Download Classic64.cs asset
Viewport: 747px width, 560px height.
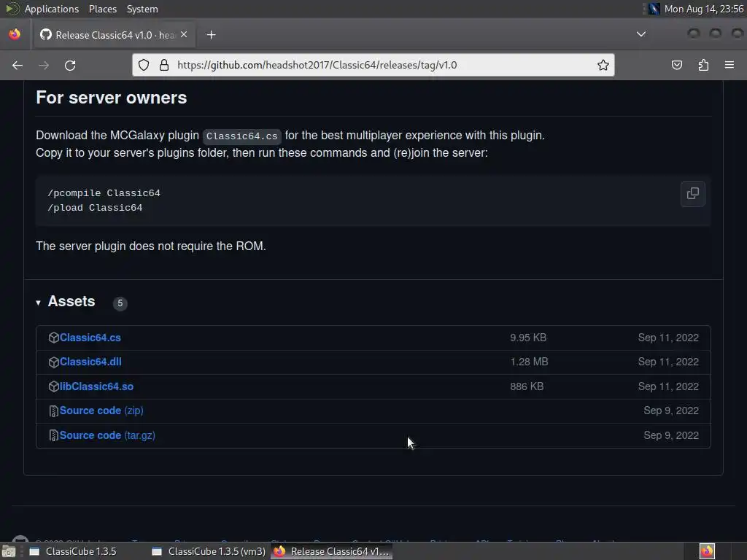tap(90, 338)
